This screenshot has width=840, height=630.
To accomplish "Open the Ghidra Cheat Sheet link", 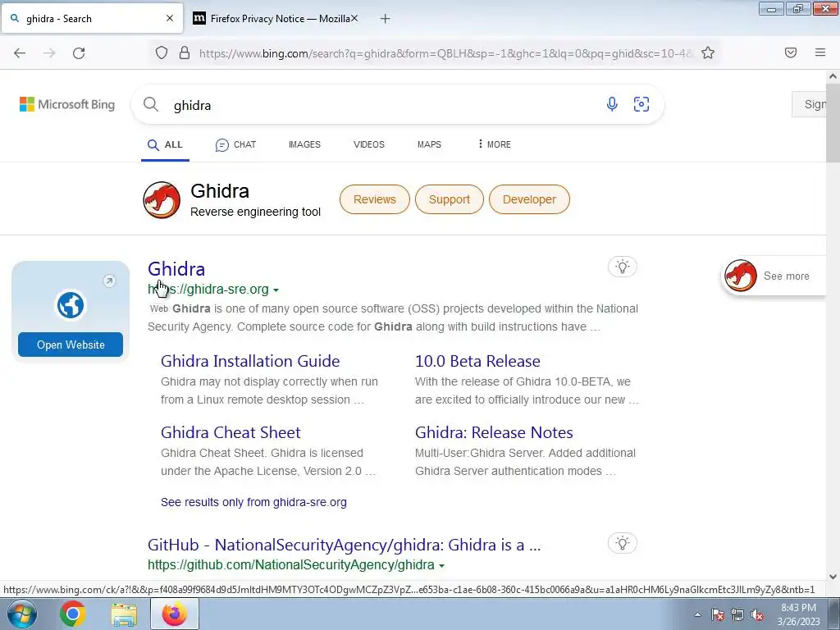I will coord(231,432).
